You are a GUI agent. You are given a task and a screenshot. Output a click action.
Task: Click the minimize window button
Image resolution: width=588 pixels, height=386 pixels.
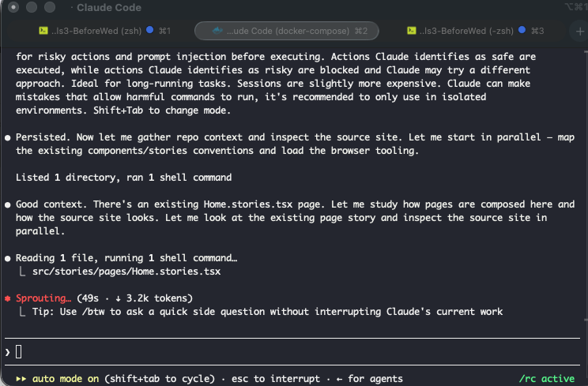[32, 7]
